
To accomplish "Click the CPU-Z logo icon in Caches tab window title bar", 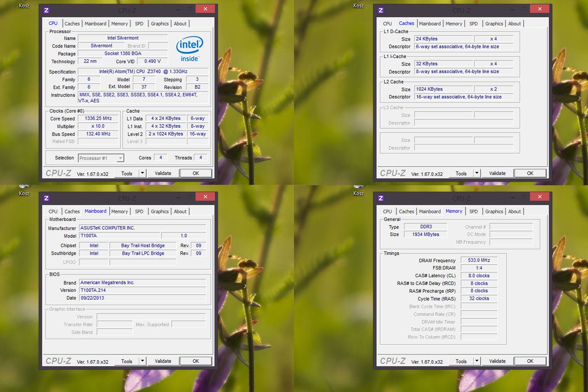I will (x=381, y=10).
